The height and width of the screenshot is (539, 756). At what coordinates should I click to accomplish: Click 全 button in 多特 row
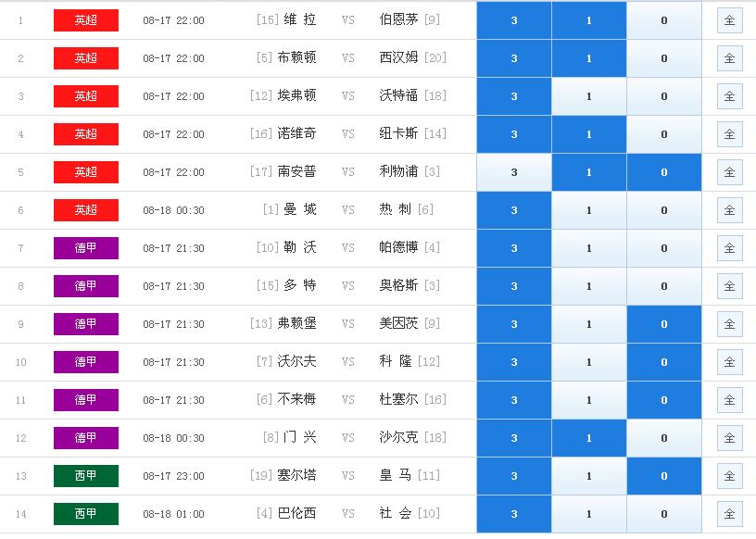click(x=729, y=286)
